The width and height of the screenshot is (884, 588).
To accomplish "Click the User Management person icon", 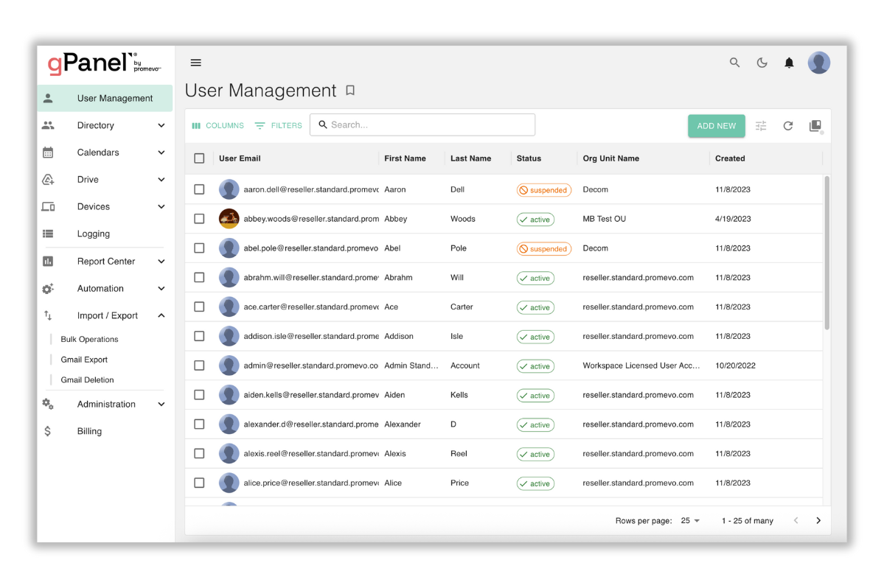I will point(48,98).
